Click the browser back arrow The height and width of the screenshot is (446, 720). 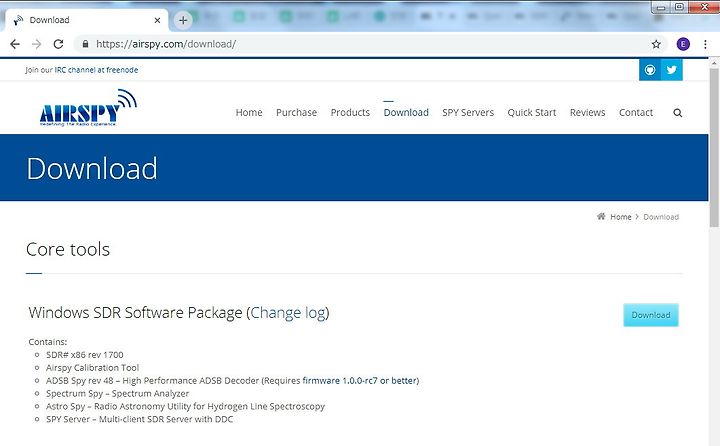tap(15, 44)
